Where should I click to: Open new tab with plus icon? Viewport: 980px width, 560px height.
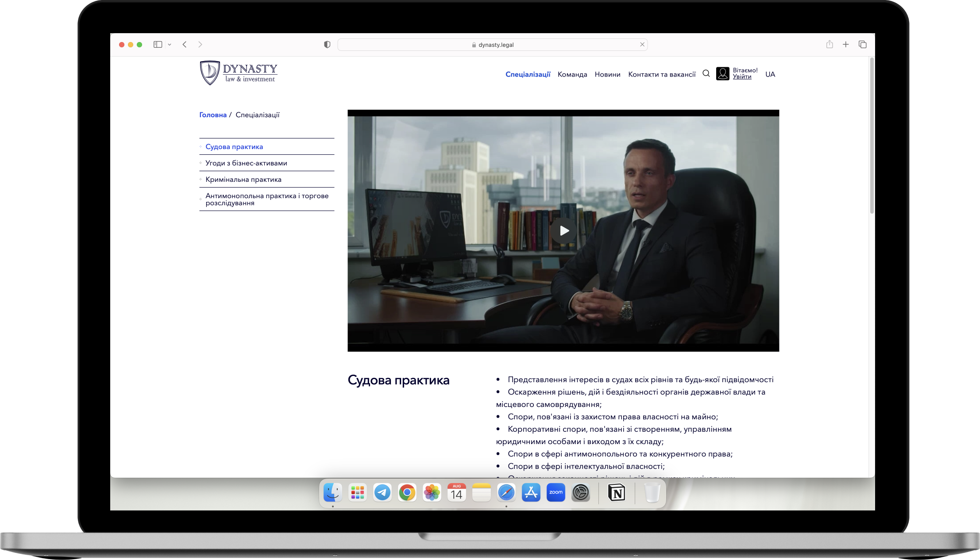(845, 44)
